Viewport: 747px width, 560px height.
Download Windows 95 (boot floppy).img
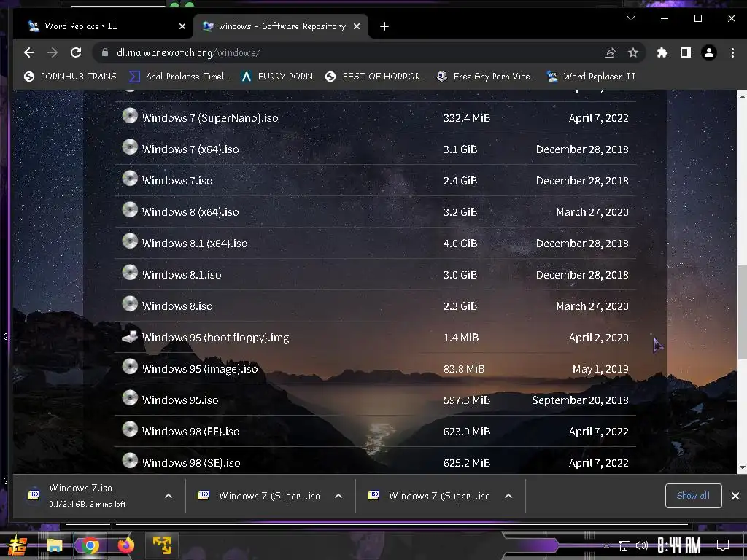[x=215, y=338]
